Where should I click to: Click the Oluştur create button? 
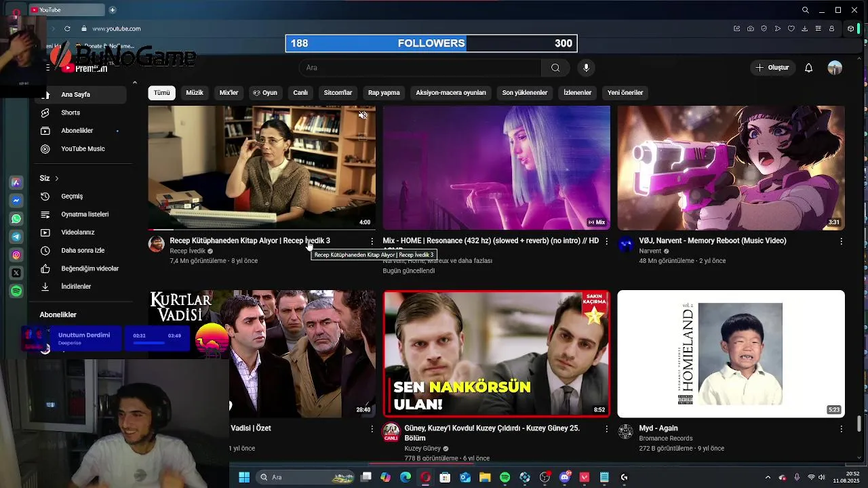772,68
